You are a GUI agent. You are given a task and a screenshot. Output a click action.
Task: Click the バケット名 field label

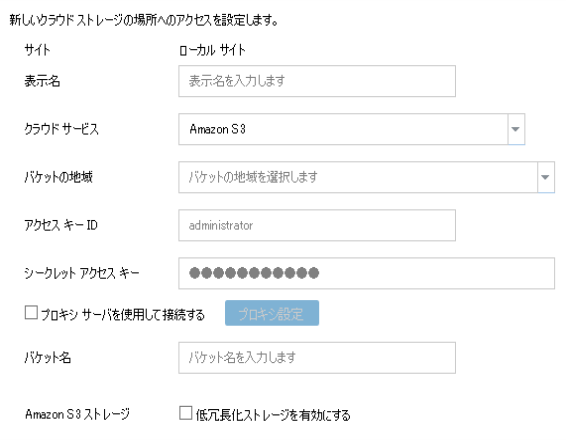pyautogui.click(x=47, y=358)
